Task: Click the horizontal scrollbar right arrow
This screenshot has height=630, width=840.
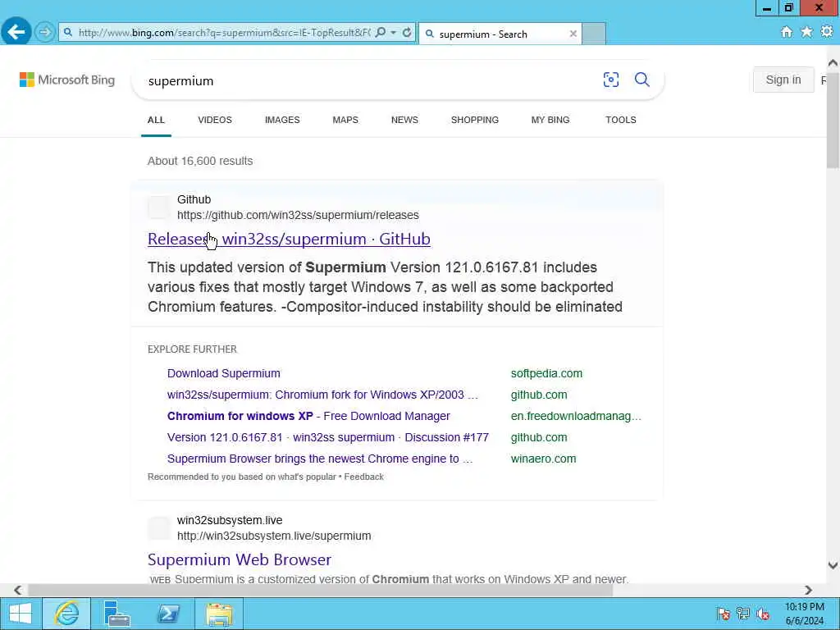Action: pos(808,591)
